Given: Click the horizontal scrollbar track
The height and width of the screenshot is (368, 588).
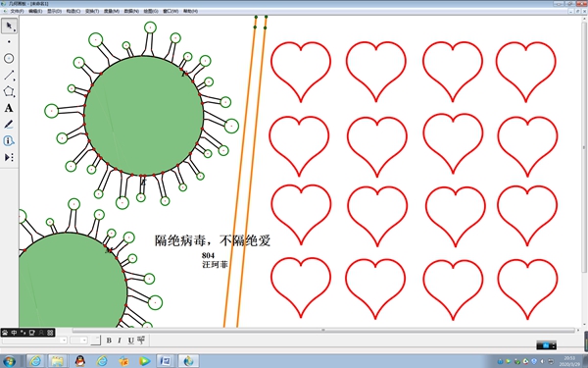Looking at the screenshot, I should tap(323, 330).
